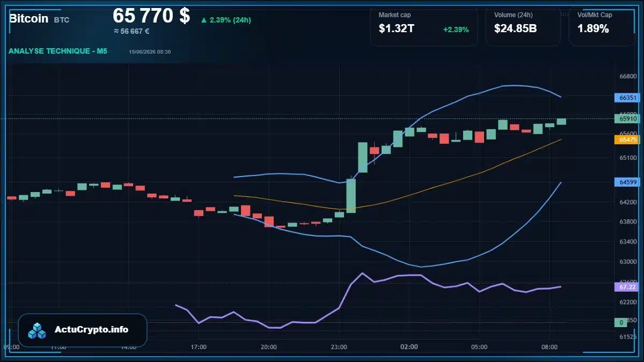Click the 62200 price axis label
The image size is (644, 362).
[x=628, y=302]
